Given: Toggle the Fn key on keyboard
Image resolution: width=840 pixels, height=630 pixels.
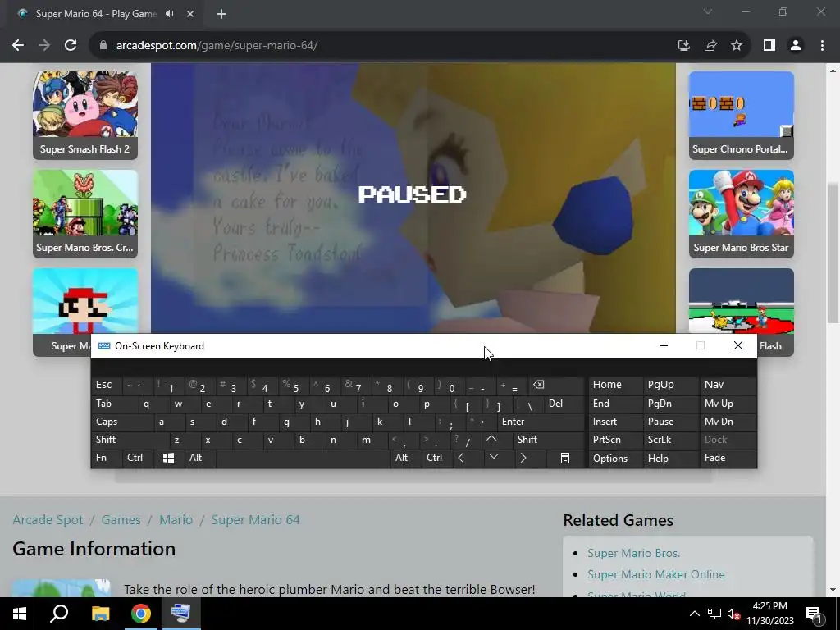Looking at the screenshot, I should (107, 459).
